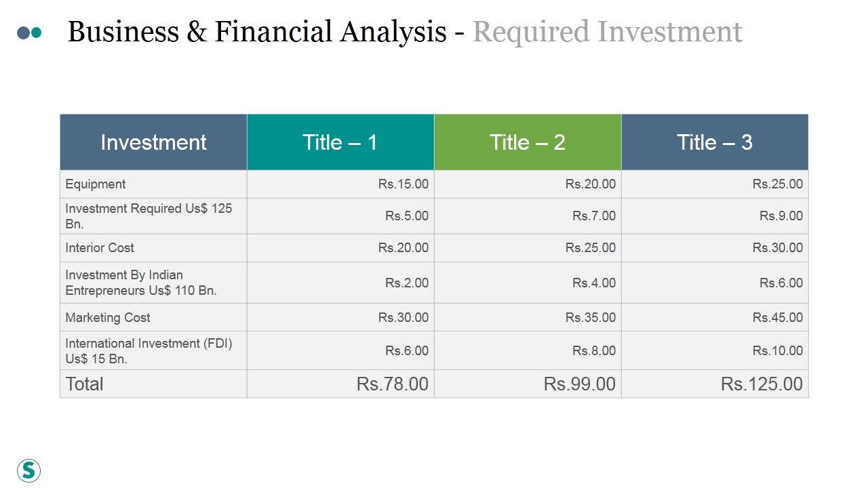Click the Equipment row label
The height and width of the screenshot is (488, 868).
(96, 184)
